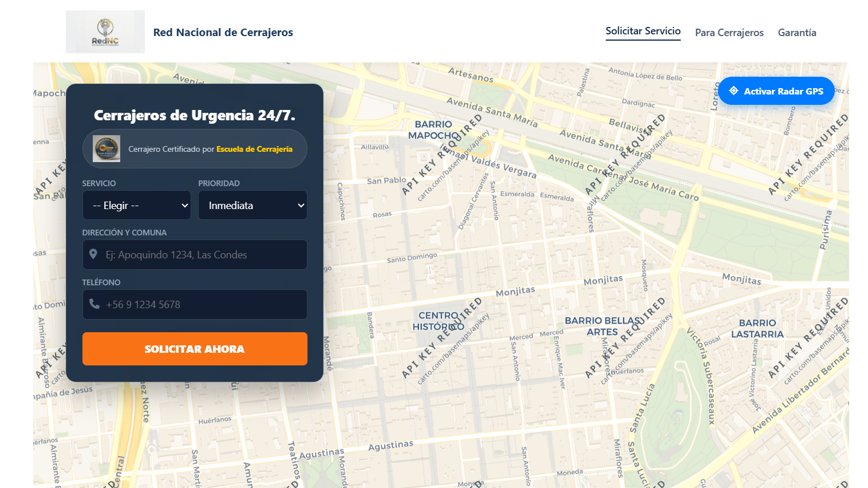The height and width of the screenshot is (488, 868).
Task: Click the Barrio Lastarria map label
Action: point(757,328)
